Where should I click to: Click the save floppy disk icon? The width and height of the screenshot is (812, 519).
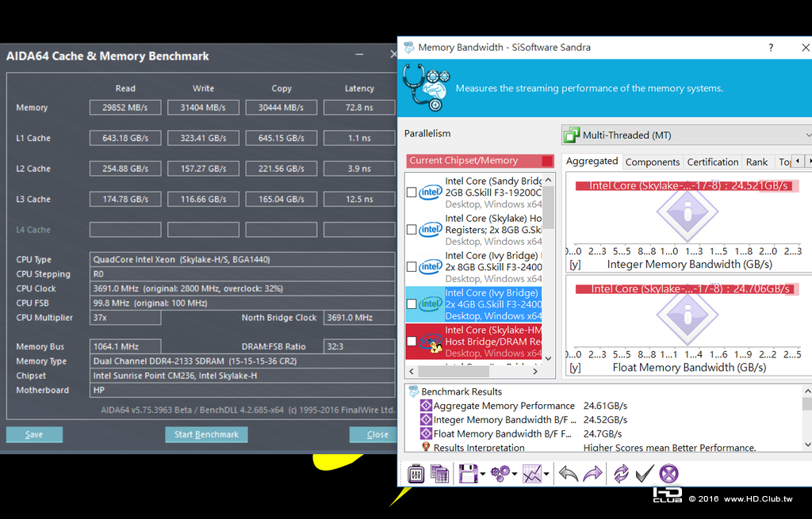[468, 474]
